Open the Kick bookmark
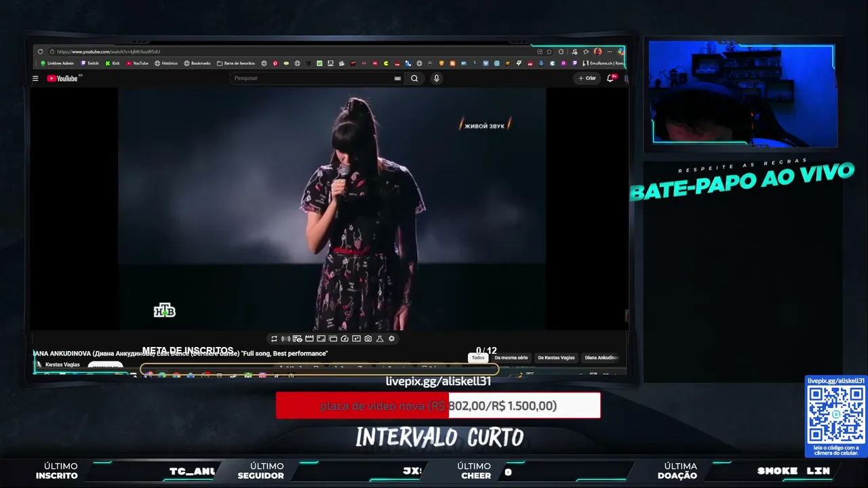 pos(113,63)
